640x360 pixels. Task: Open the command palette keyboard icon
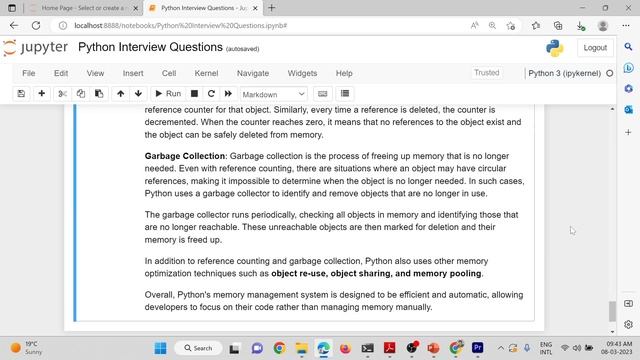[x=322, y=93]
